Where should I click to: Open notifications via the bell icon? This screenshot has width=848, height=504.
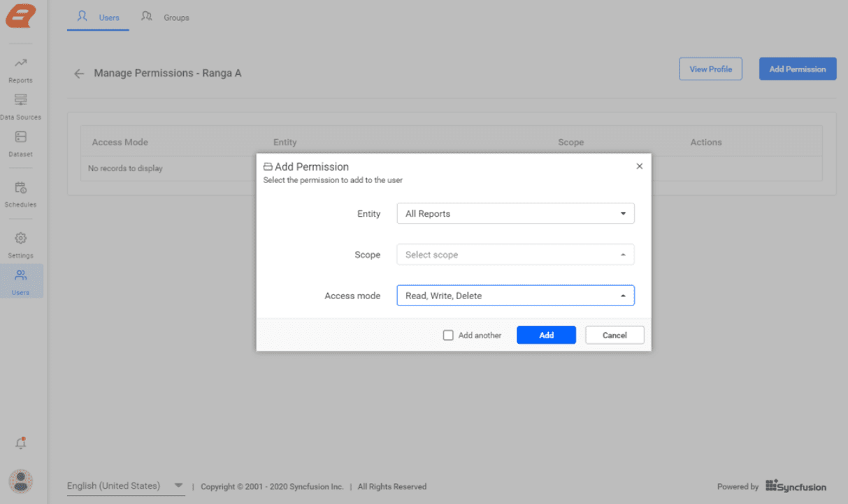point(20,442)
